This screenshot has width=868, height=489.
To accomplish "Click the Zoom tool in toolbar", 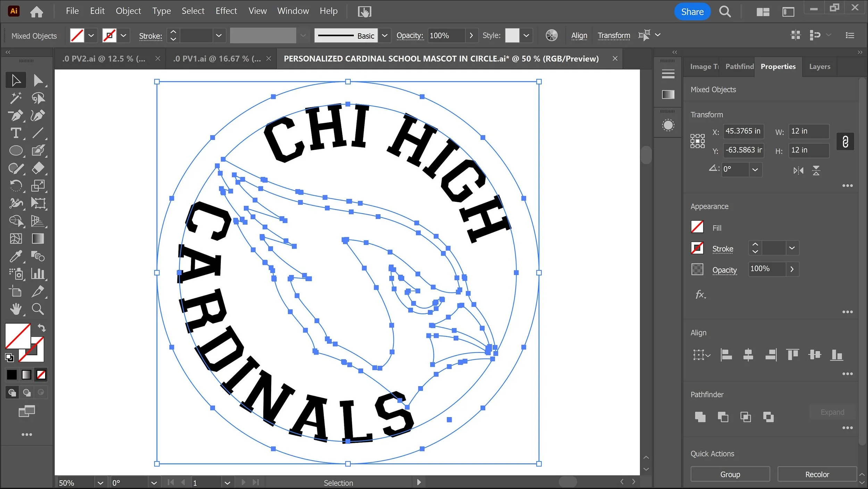I will click(37, 309).
